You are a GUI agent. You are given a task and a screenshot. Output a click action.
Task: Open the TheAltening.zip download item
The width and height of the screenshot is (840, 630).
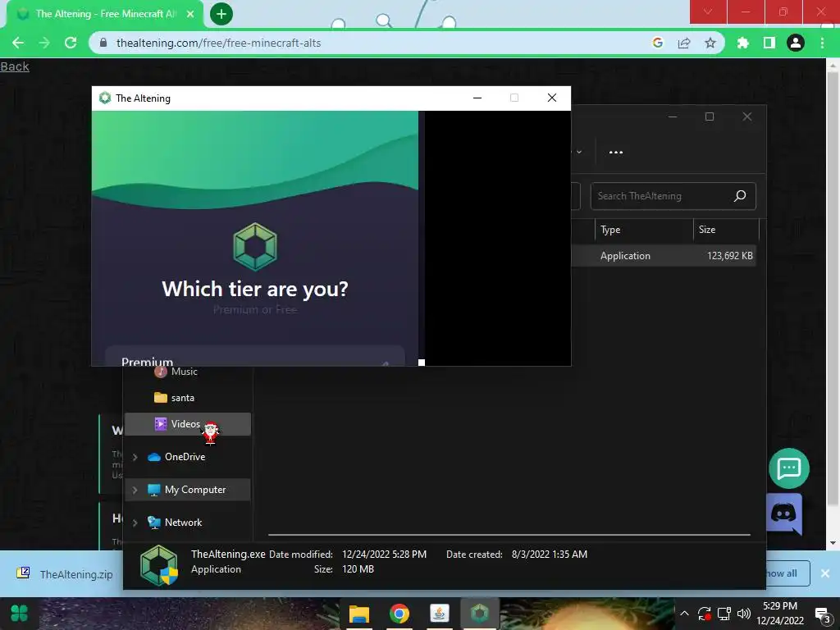coord(66,573)
